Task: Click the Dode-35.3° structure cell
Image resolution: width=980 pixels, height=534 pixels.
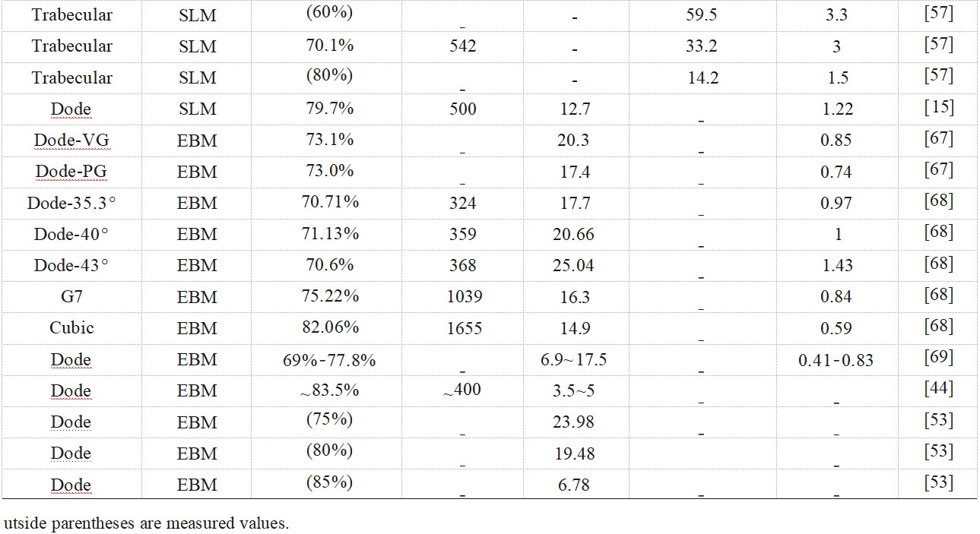Action: 71,203
